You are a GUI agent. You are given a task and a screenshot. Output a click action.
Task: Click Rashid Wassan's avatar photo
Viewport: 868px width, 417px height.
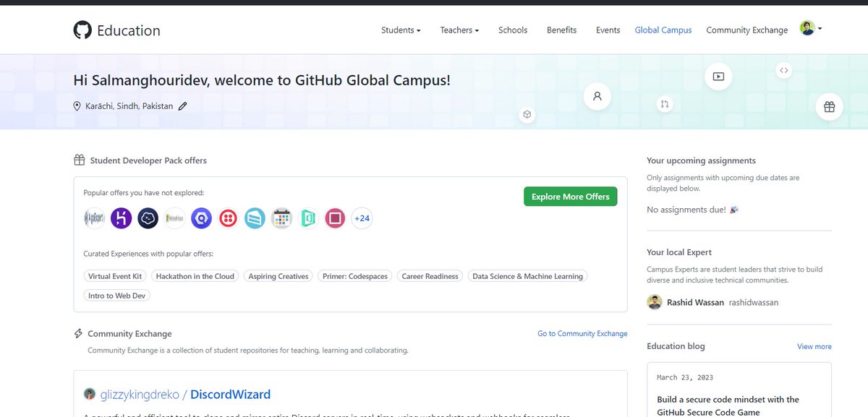tap(655, 302)
